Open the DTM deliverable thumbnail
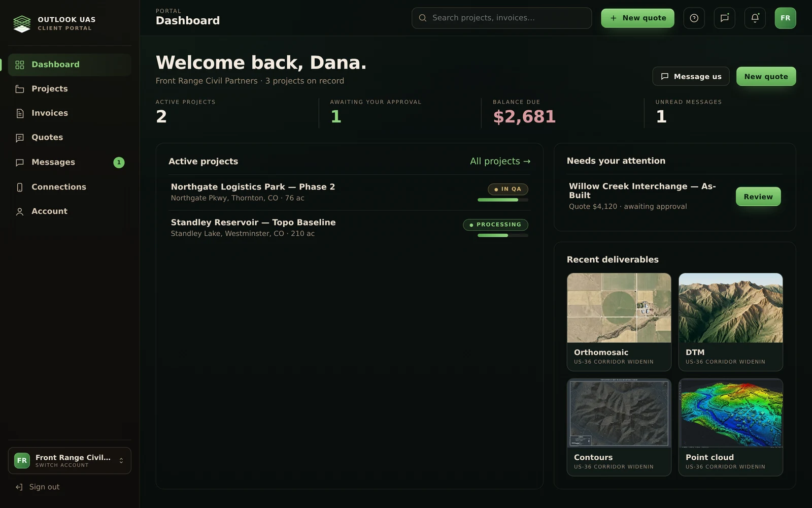This screenshot has width=812, height=508. 730,308
